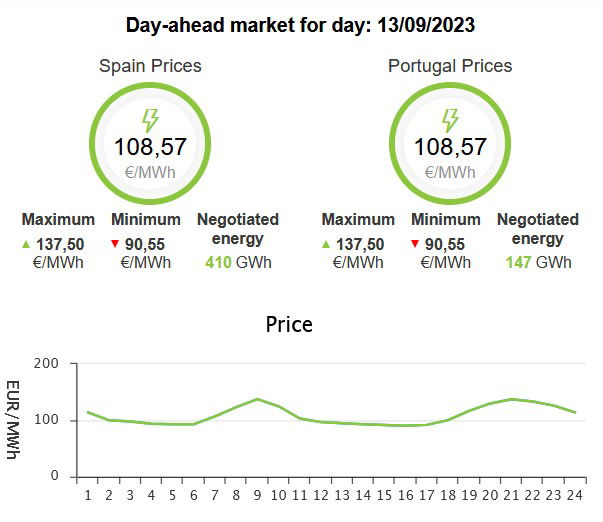Click the green up triangle beside Spain maximum
The height and width of the screenshot is (522, 603).
pyautogui.click(x=26, y=244)
